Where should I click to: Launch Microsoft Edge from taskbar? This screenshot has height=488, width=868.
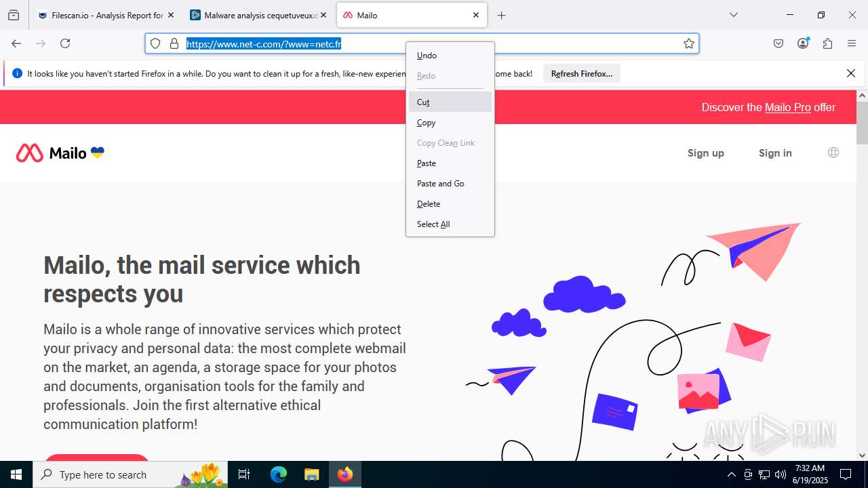(279, 474)
